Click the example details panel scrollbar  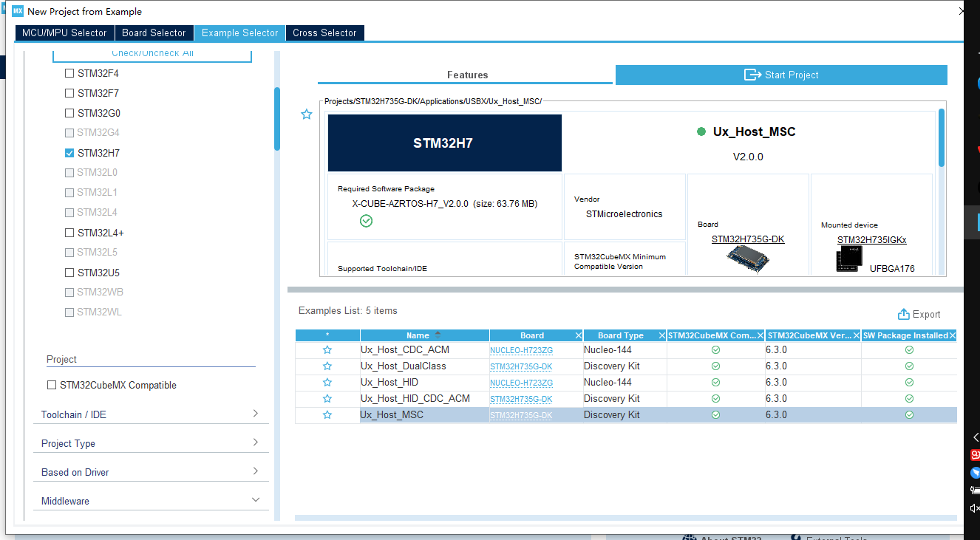942,137
